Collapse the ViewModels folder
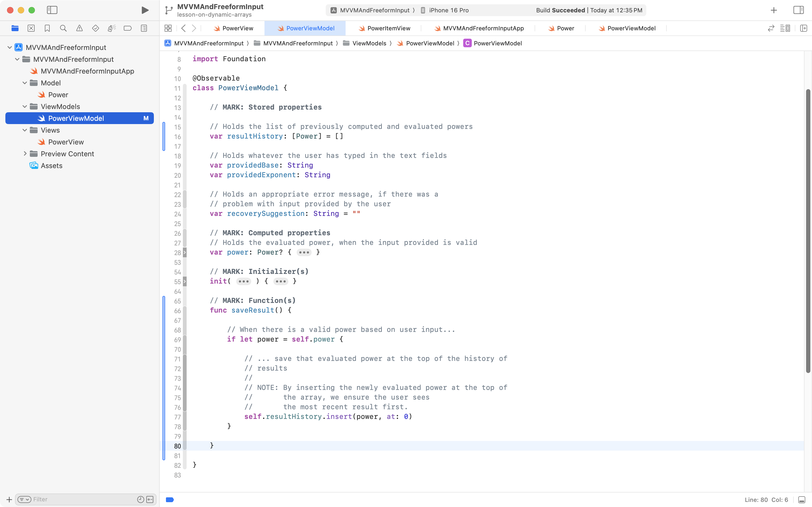 tap(25, 107)
